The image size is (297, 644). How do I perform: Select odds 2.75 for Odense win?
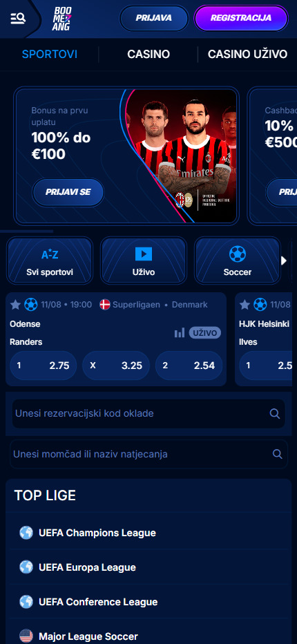(x=43, y=365)
